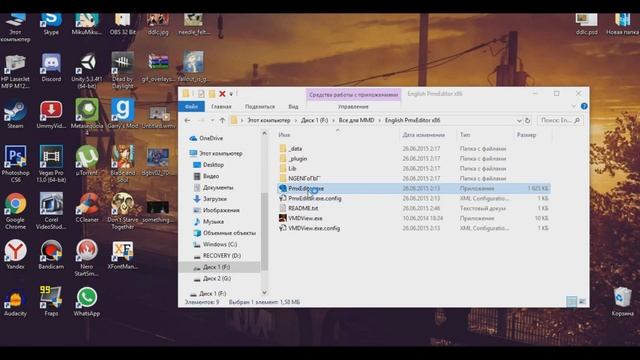The width and height of the screenshot is (640, 360).
Task: Open Google Chrome desktop icon
Action: click(16, 211)
